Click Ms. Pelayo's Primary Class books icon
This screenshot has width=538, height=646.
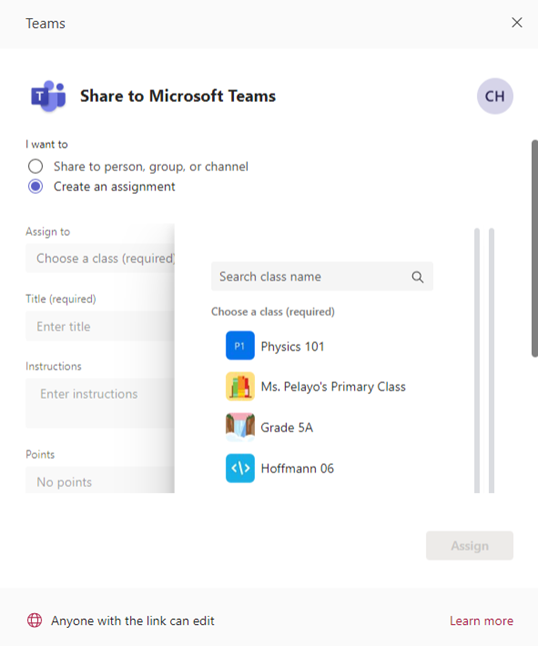(240, 386)
